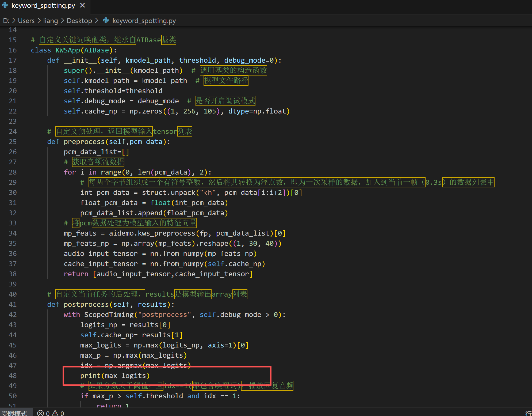
Task: Click the restricted mode status bar item
Action: (15, 413)
